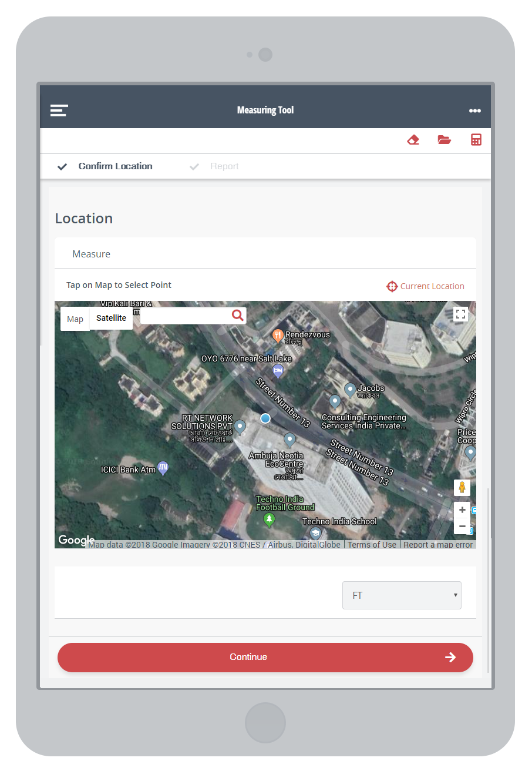This screenshot has height=771, width=532.
Task: Click the OYO 6776 hotel marker
Action: pyautogui.click(x=278, y=371)
